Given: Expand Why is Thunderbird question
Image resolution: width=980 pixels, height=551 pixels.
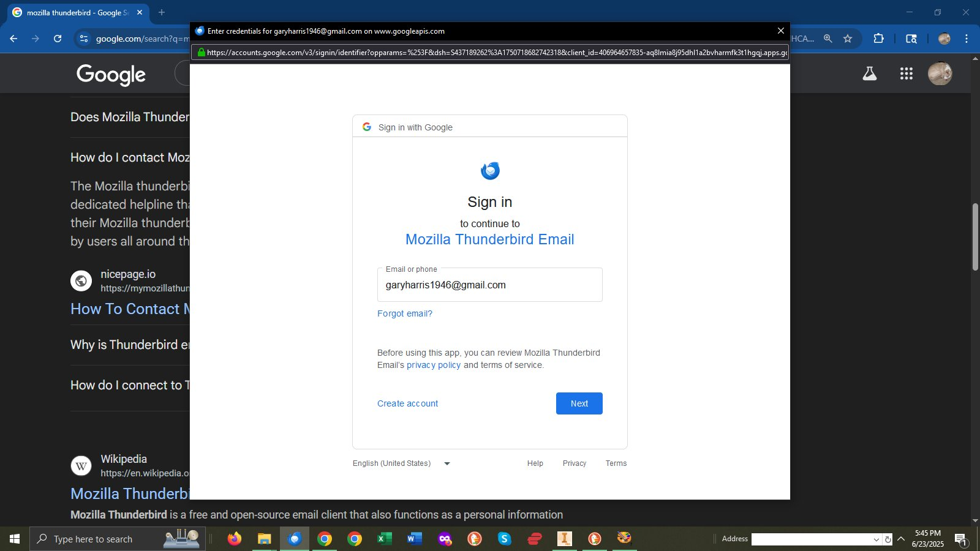Looking at the screenshot, I should coord(130,345).
